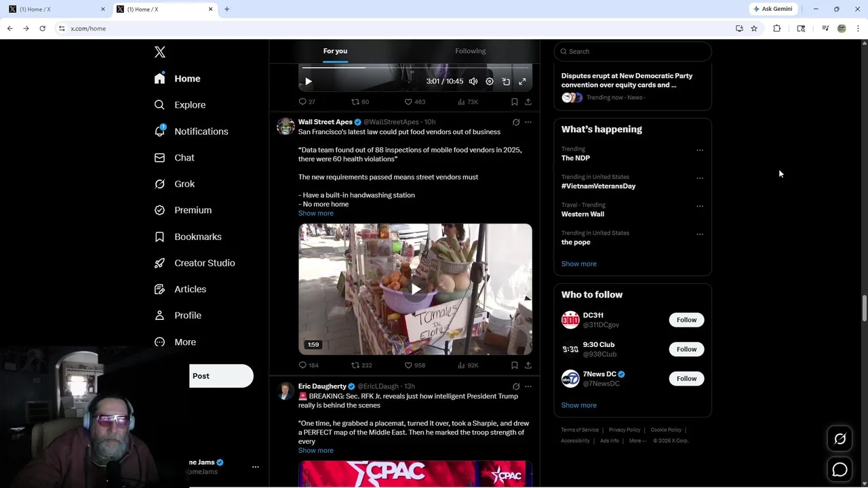Open Articles in the sidebar

180,289
